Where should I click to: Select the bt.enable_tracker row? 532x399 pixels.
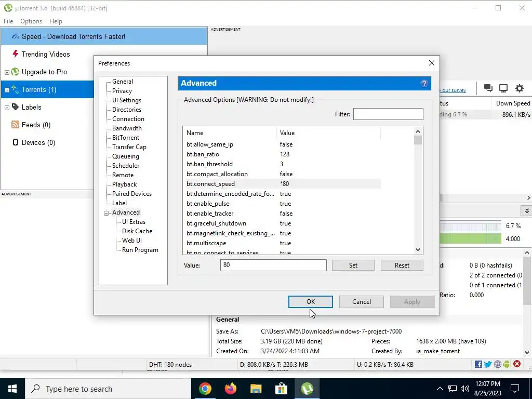(282, 214)
